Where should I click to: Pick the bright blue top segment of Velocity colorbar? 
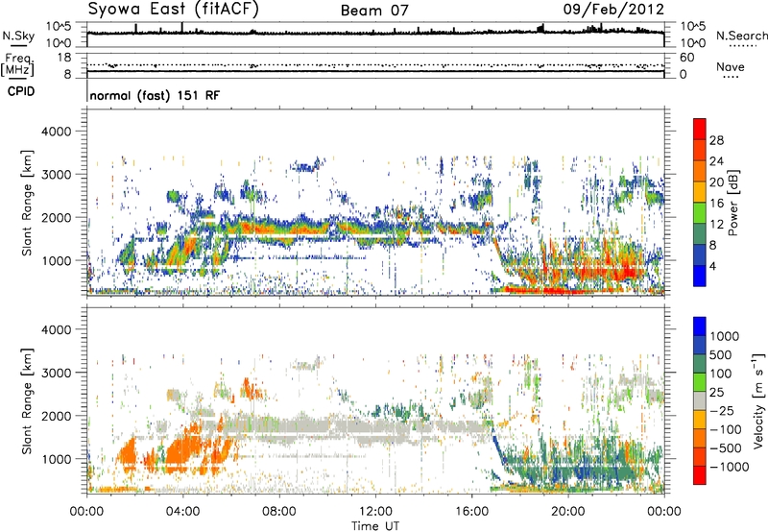tap(700, 326)
